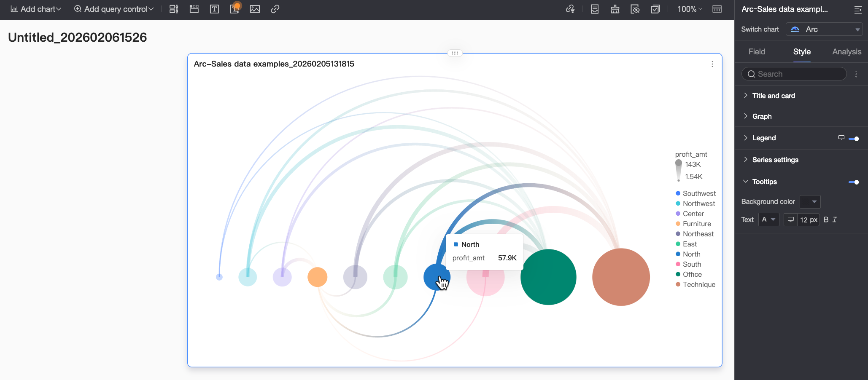This screenshot has height=380, width=868.
Task: Toggle Northwest in the chart legend
Action: pos(695,203)
